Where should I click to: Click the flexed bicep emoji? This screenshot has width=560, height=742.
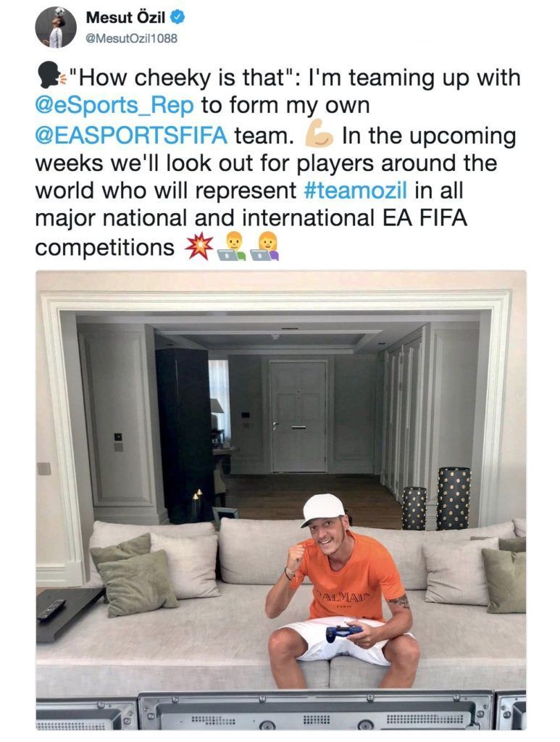[318, 135]
